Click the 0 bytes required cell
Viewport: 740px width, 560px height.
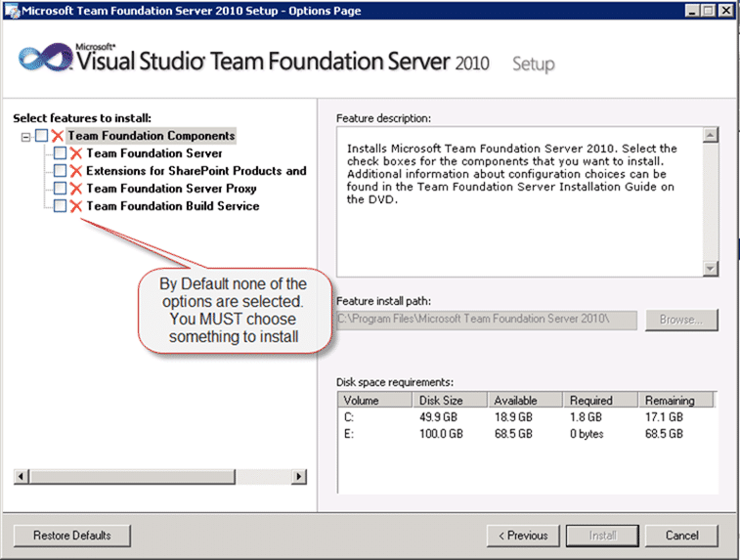(587, 434)
